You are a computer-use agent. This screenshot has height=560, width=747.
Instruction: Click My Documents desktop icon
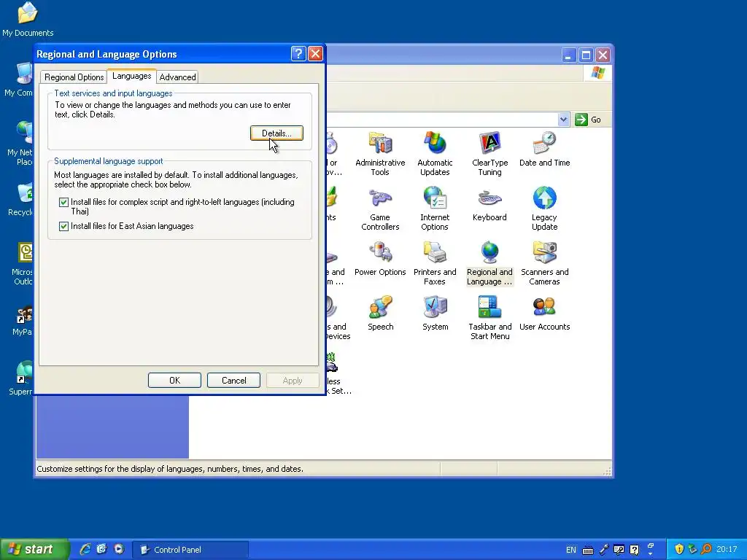(28, 20)
